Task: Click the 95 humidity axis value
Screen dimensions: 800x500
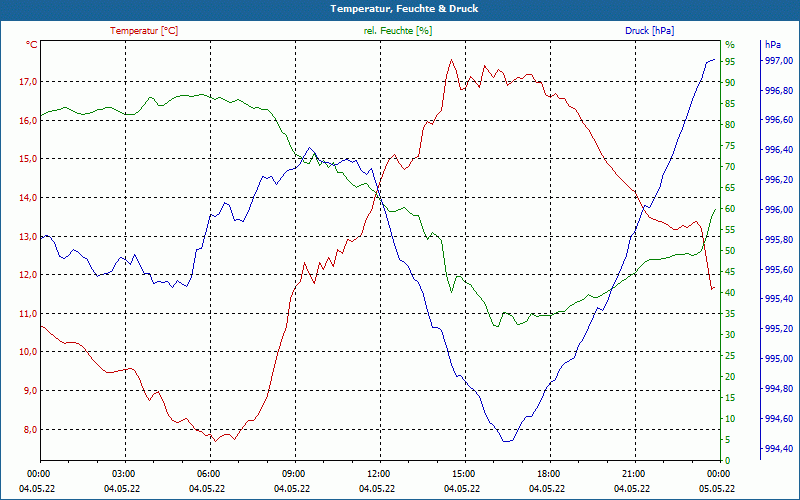Action: click(x=730, y=61)
